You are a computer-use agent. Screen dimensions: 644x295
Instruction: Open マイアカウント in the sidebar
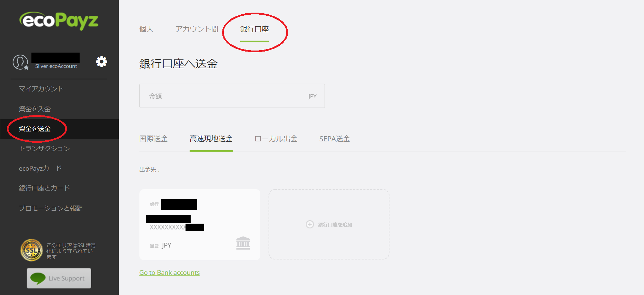coord(41,89)
